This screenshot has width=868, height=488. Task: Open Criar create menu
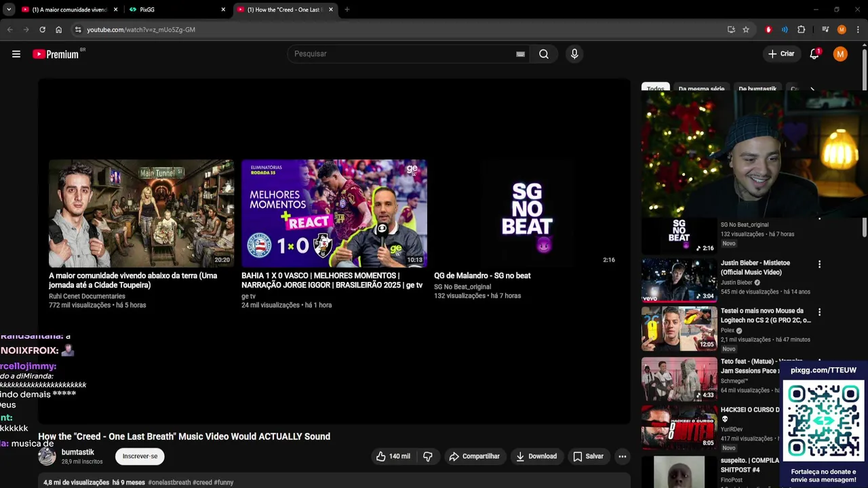coord(781,54)
